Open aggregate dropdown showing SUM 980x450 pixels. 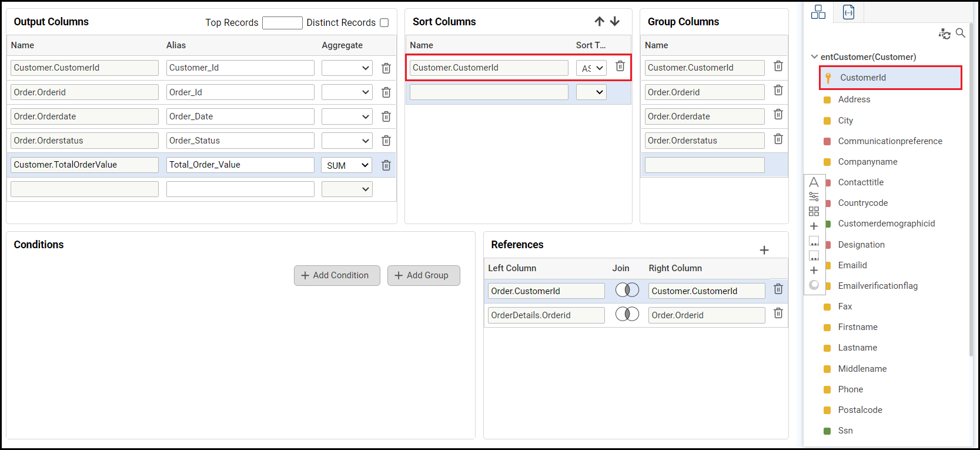[x=347, y=165]
